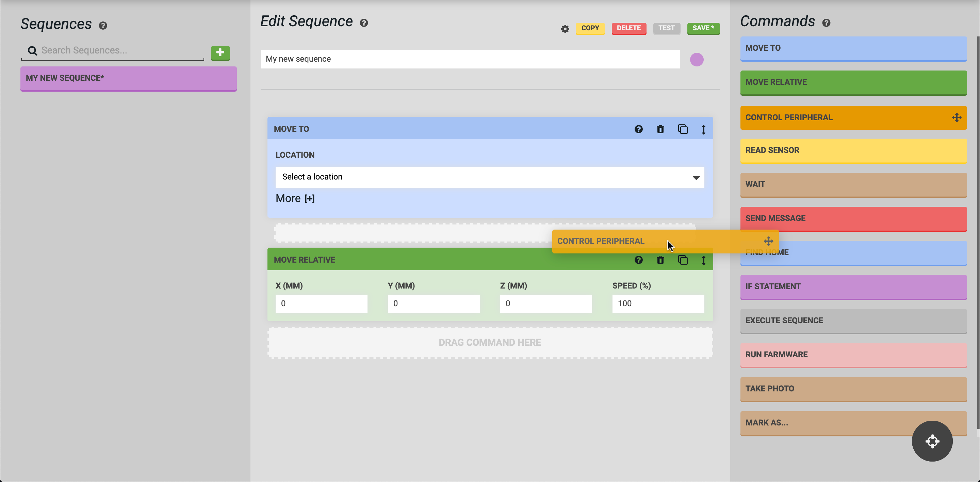The width and height of the screenshot is (980, 482).
Task: Click the help icon next to Sequences title
Action: point(102,26)
